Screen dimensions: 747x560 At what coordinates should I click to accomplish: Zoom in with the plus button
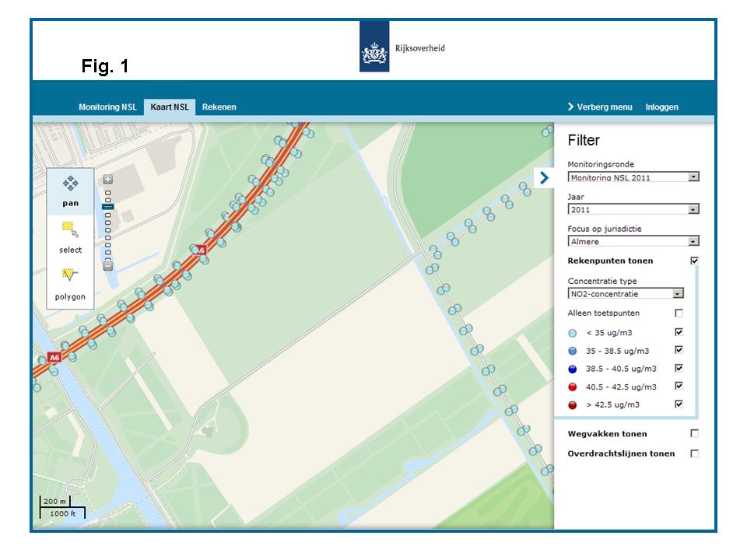point(108,179)
